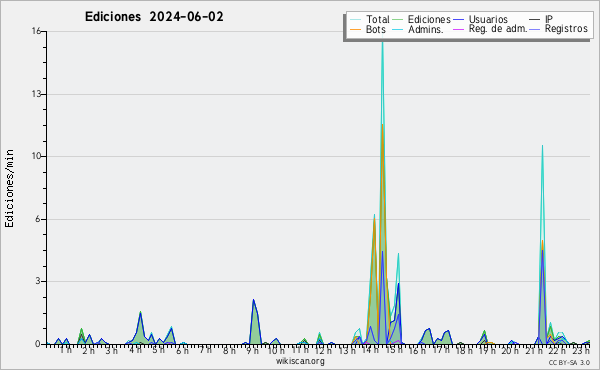Click the y-axis value 3
600x370 pixels.
pos(38,281)
